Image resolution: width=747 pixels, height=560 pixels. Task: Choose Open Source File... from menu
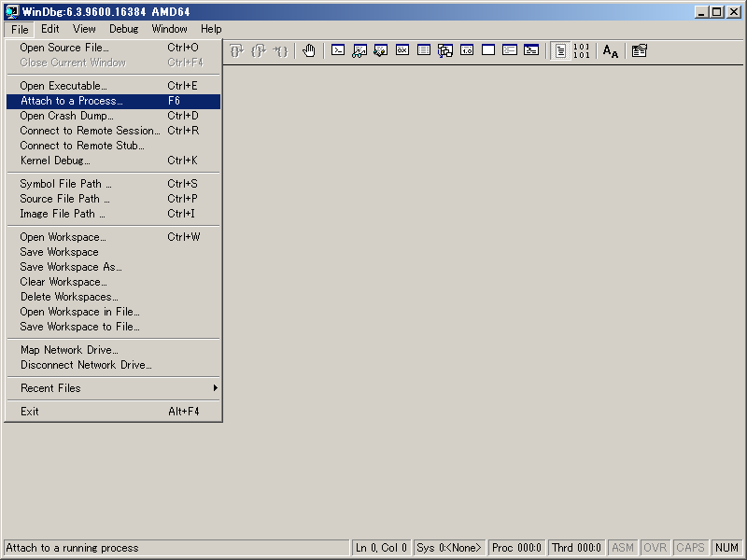click(x=113, y=48)
